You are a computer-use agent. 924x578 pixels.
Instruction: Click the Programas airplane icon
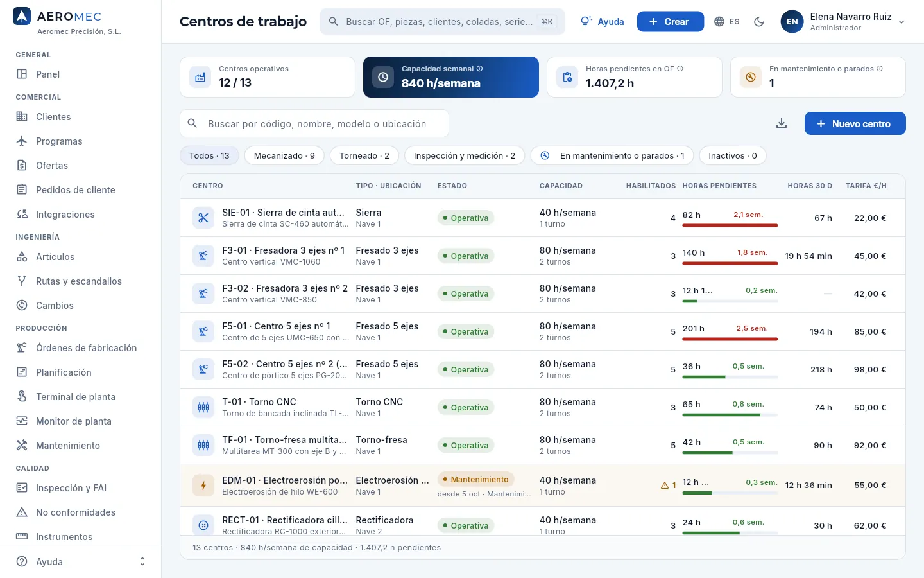tap(22, 141)
